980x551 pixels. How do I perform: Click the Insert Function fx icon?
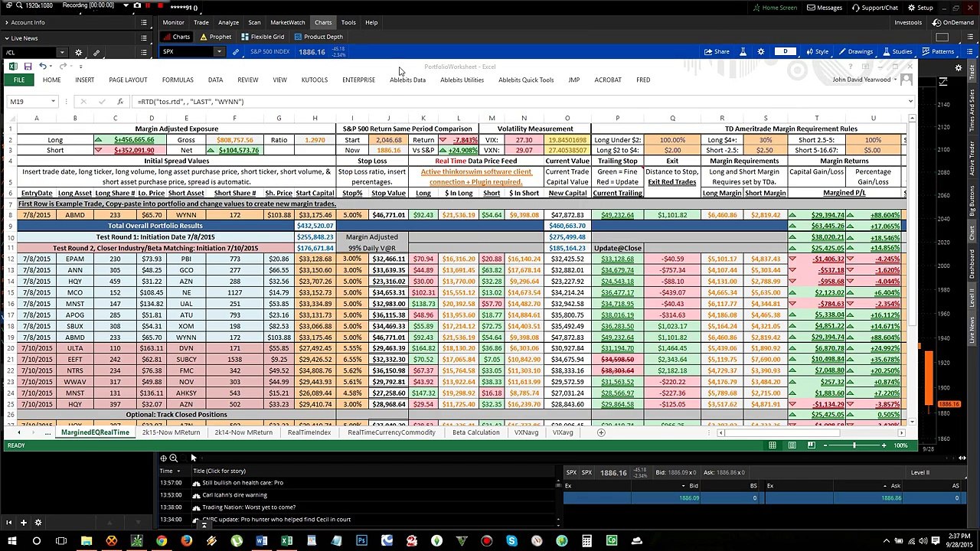click(119, 101)
